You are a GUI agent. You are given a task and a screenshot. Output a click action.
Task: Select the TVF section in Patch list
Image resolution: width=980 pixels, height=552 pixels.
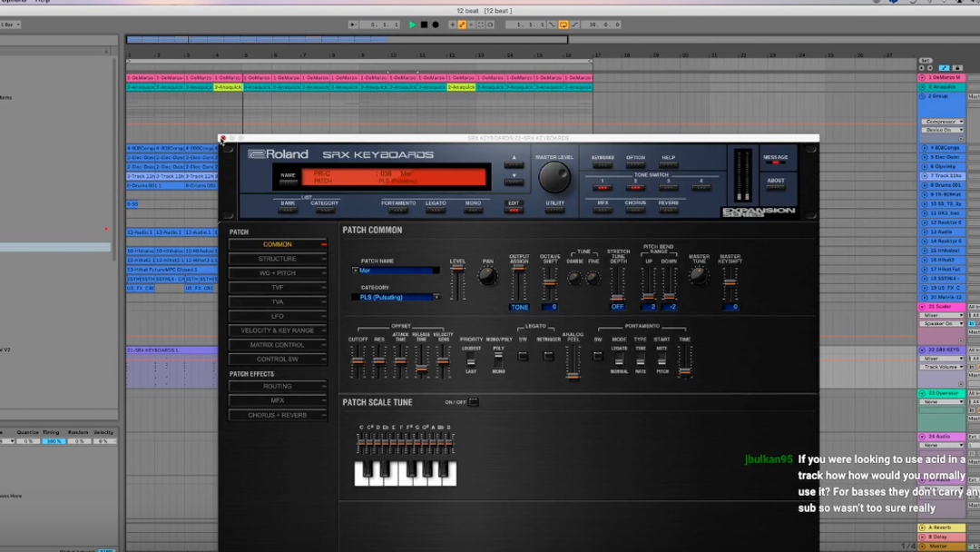click(278, 287)
